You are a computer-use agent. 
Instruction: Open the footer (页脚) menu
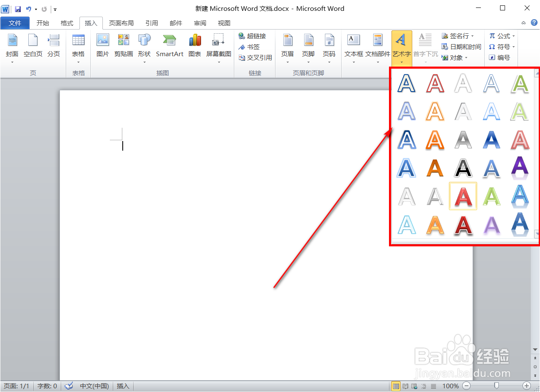tap(308, 48)
